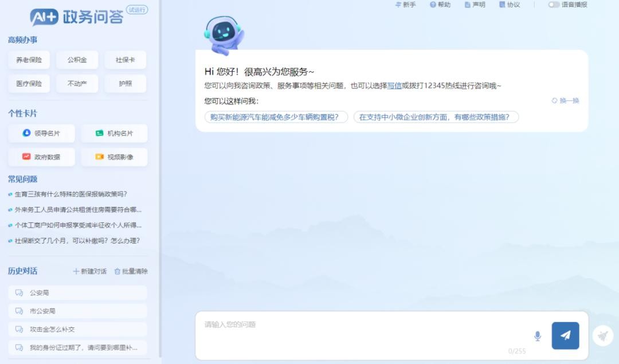Open the 帮助 menu item

[440, 5]
